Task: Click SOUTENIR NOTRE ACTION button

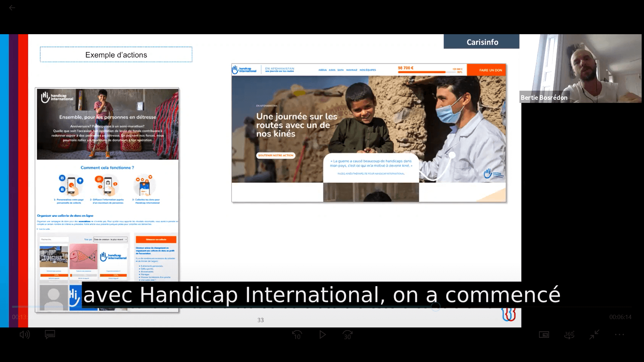Action: (276, 156)
